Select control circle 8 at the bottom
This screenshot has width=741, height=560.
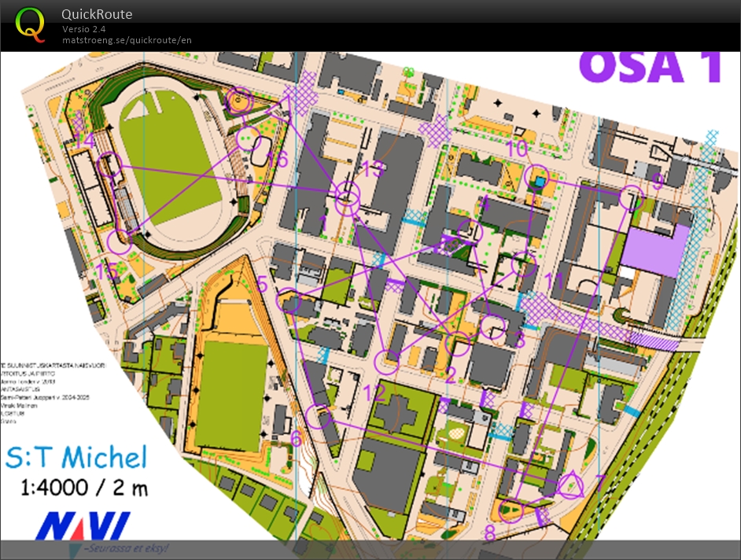(512, 510)
